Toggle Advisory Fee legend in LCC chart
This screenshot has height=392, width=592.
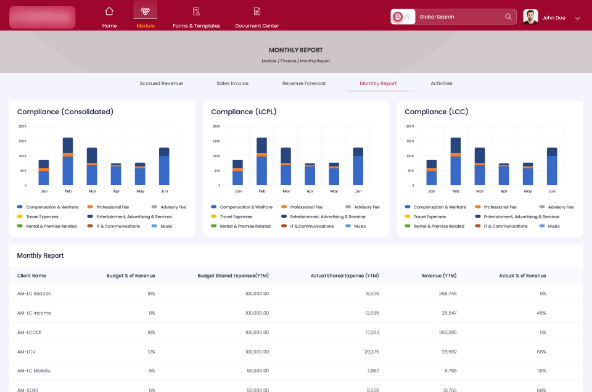coord(557,207)
